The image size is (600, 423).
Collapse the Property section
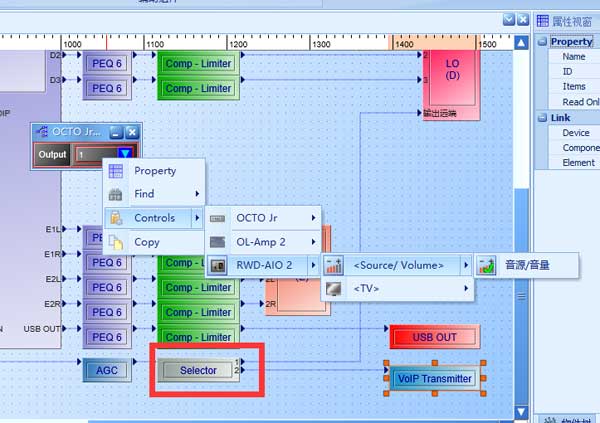(542, 42)
